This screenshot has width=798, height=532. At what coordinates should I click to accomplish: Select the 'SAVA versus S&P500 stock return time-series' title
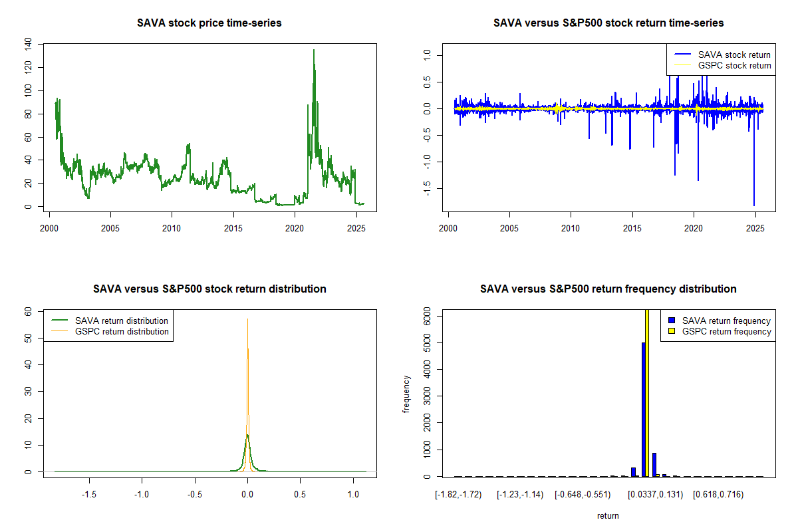tap(608, 23)
